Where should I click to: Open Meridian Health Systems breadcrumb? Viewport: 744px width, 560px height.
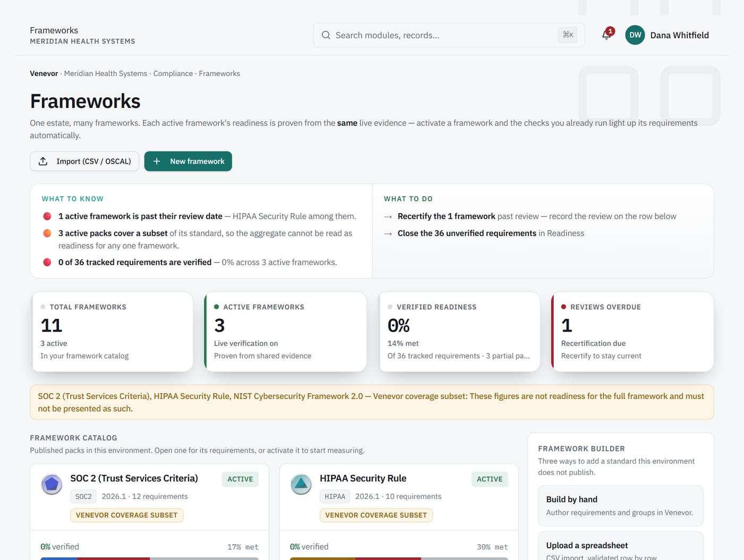(106, 73)
